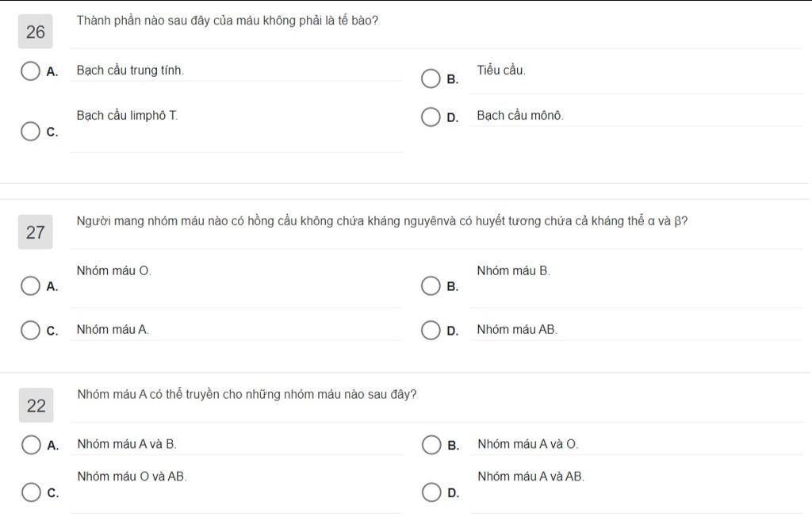This screenshot has height=517, width=812.
Task: Click the answer text Nhóm máu O.
Action: [x=114, y=270]
